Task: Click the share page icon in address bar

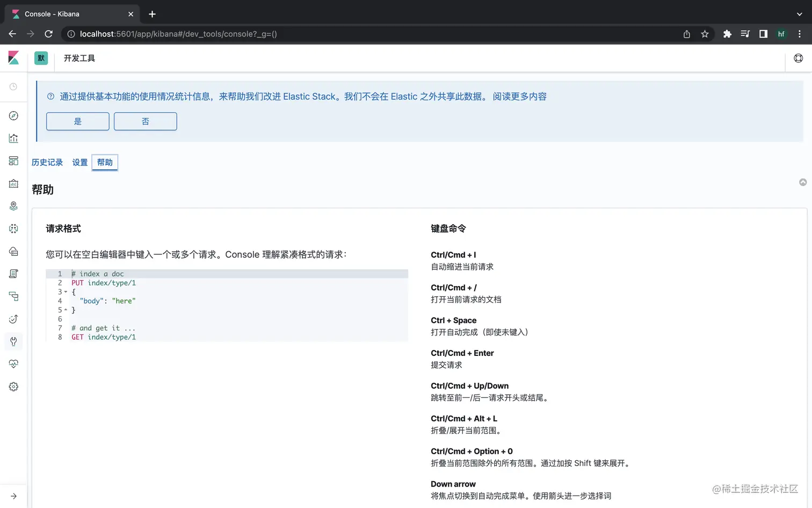Action: click(x=687, y=34)
